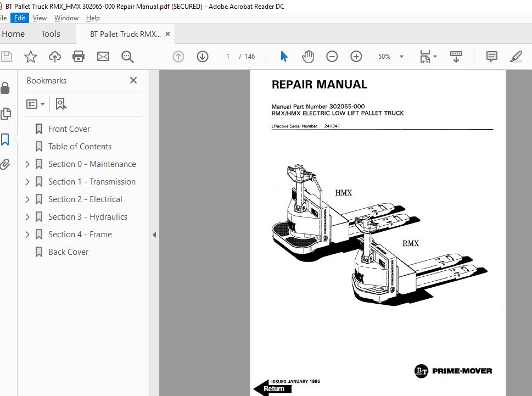Viewport: 532px width, 396px height.
Task: Collapse the navigation pane with divider arrow
Action: coord(154,235)
